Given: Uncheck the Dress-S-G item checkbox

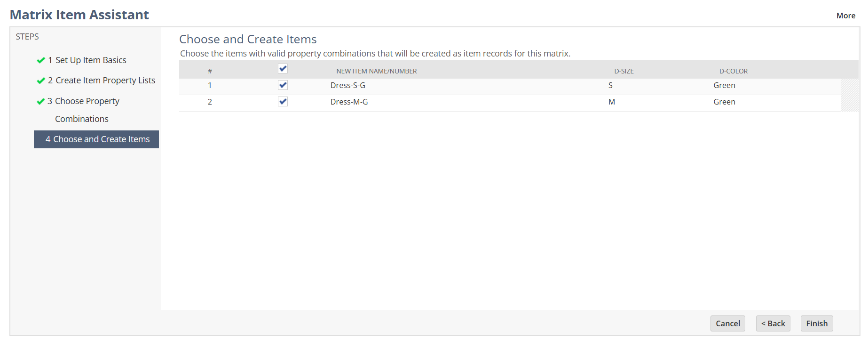Looking at the screenshot, I should coord(283,85).
